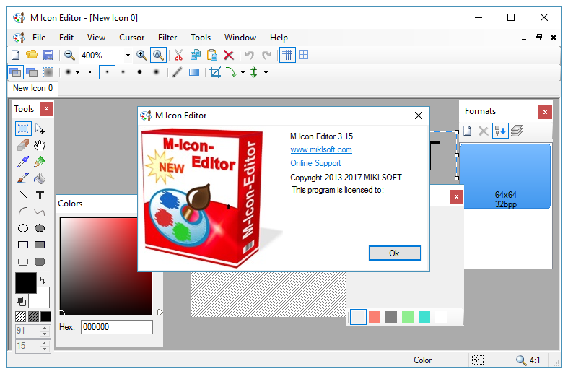
Task: Open the rotate arrow dropdown
Action: tap(243, 72)
